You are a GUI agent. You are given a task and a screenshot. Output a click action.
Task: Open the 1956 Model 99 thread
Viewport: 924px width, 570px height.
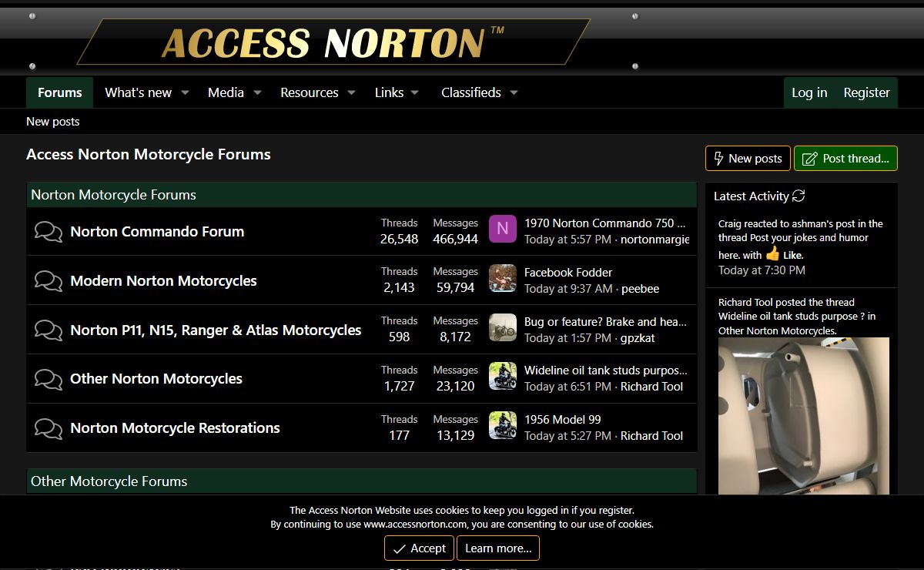[x=563, y=420]
